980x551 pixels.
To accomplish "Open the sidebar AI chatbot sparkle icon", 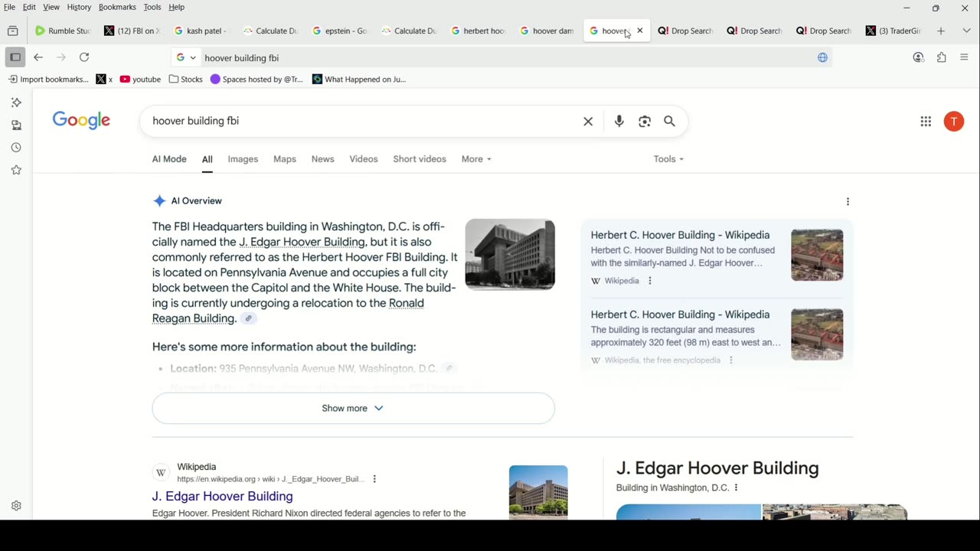I will [x=16, y=103].
